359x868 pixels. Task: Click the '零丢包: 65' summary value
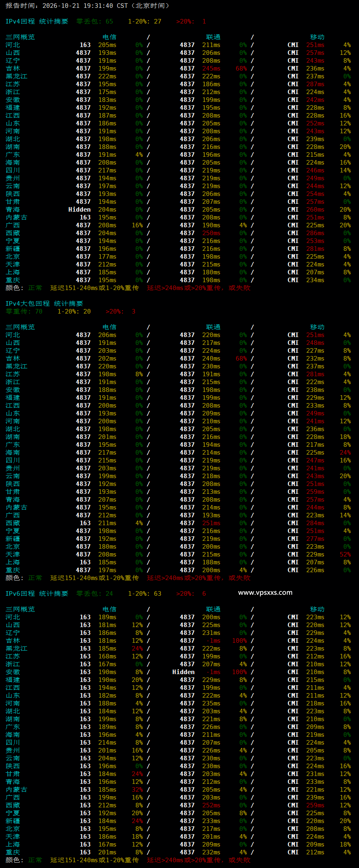pos(94,21)
